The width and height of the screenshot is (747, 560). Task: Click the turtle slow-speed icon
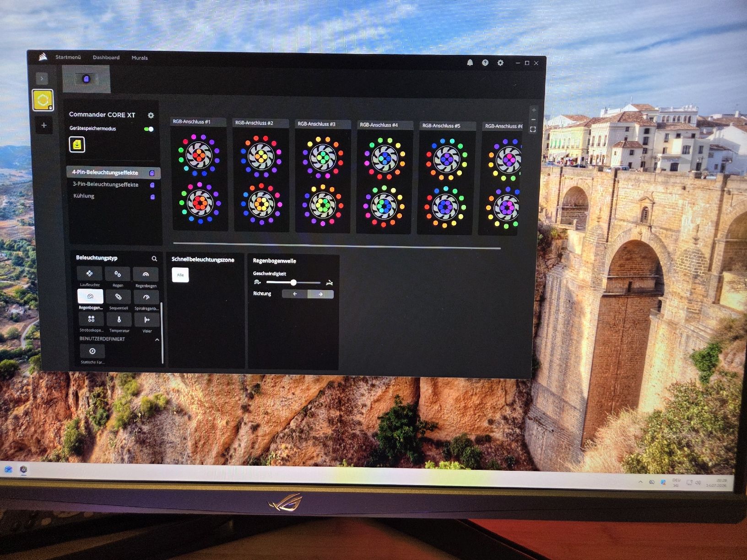point(257,282)
